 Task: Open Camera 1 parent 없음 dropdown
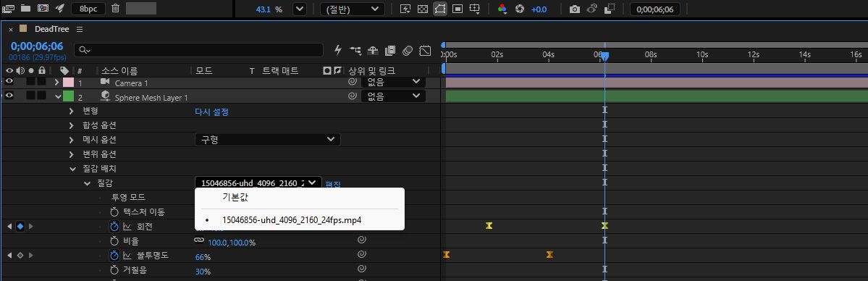(x=393, y=81)
